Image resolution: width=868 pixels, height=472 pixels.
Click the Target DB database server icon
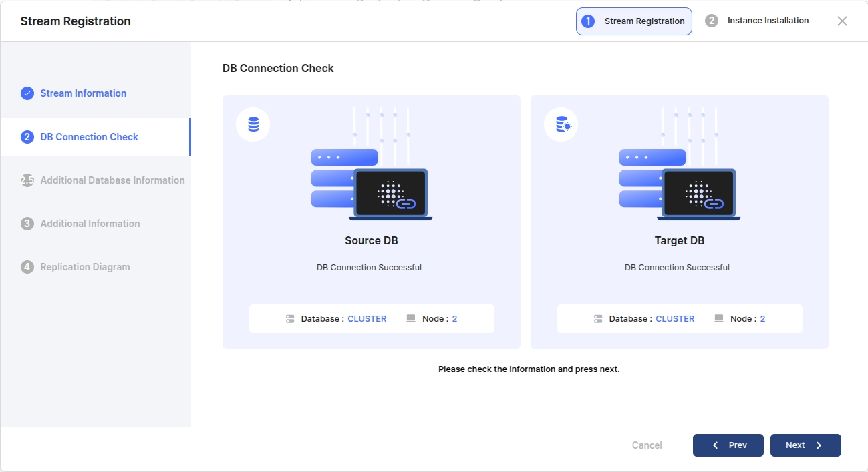click(598, 319)
